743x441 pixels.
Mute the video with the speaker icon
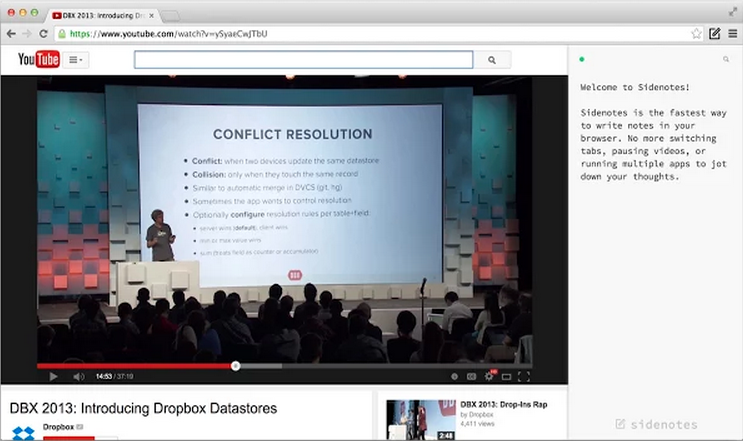pyautogui.click(x=79, y=377)
